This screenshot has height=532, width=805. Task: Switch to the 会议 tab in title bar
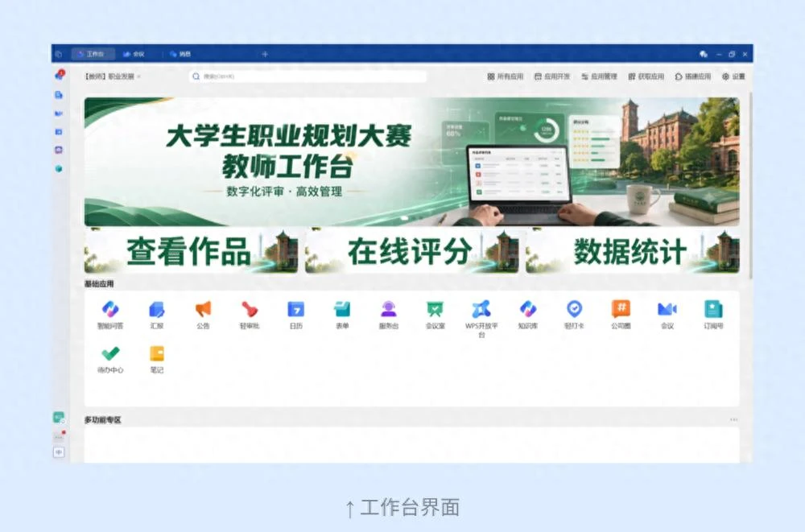[134, 54]
